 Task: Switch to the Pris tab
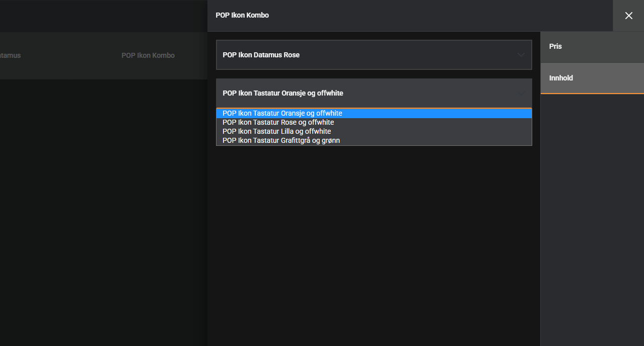coord(592,47)
